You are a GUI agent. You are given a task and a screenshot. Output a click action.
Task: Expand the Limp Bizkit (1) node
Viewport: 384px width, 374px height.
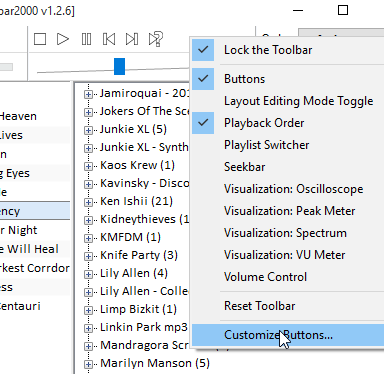tap(88, 310)
